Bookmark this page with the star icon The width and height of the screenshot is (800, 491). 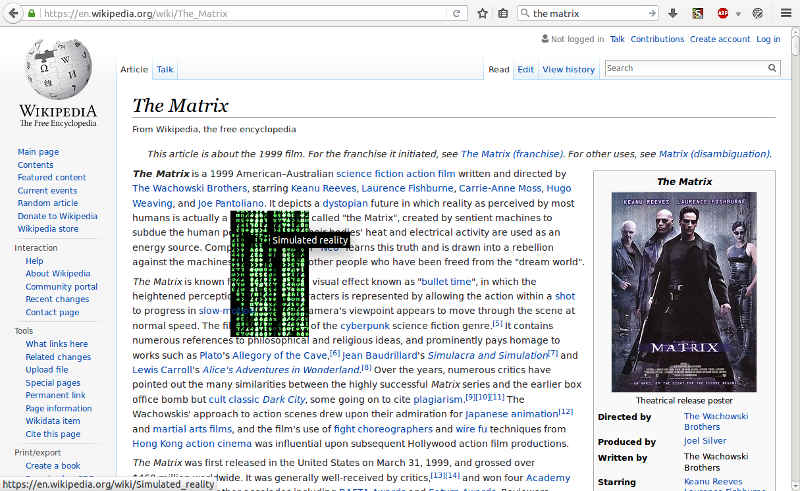pyautogui.click(x=482, y=14)
